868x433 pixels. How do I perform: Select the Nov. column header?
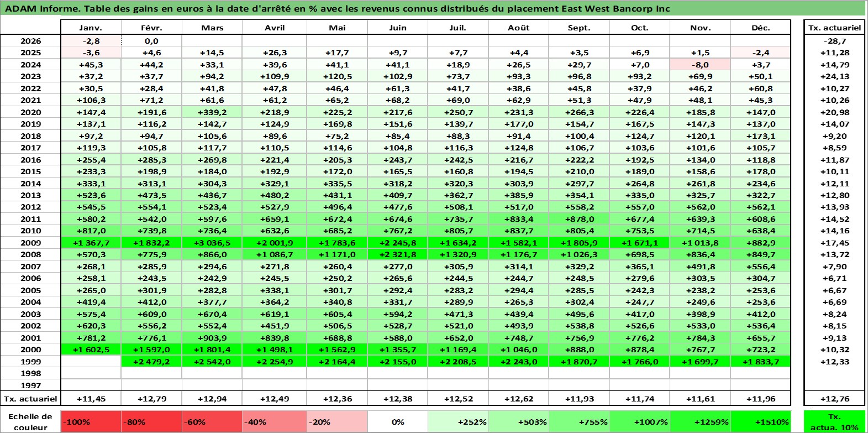point(700,28)
